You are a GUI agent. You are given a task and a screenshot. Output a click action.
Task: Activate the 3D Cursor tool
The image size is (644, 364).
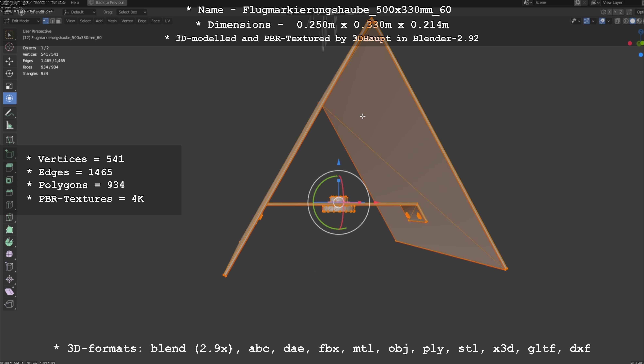coord(9,47)
